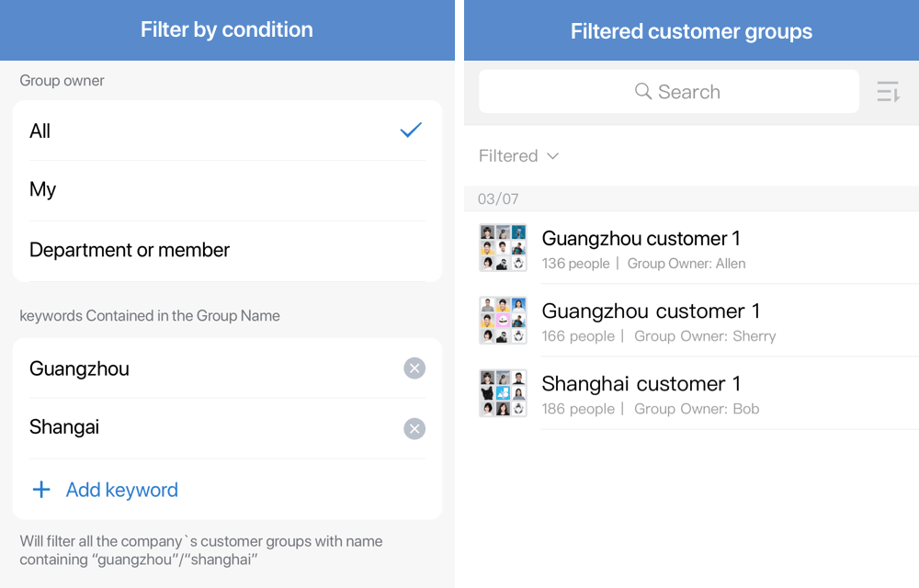The height and width of the screenshot is (588, 919).
Task: Expand the Filtered dropdown
Action: (518, 156)
